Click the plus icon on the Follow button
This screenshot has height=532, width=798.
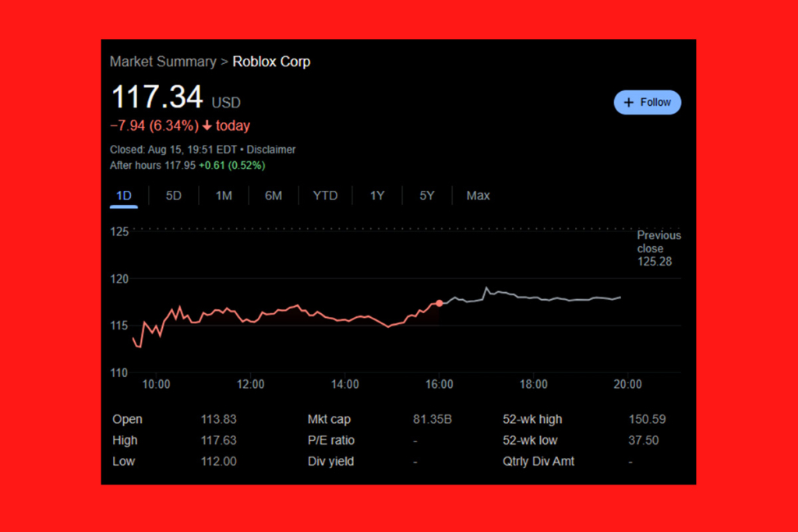629,102
